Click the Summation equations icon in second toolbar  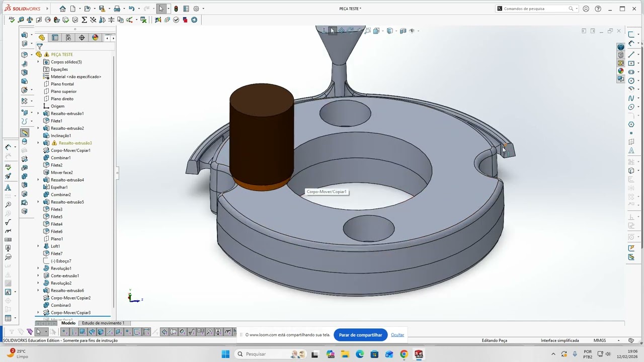[x=84, y=20]
